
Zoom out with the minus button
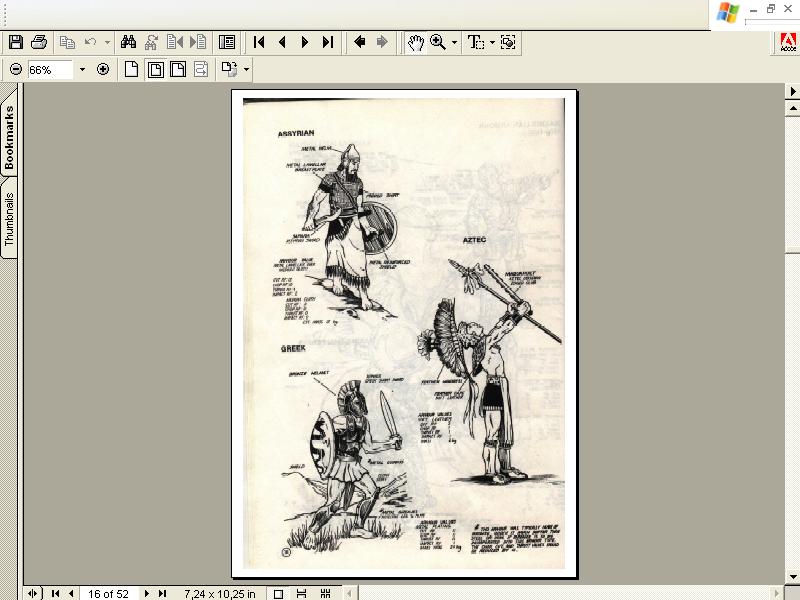click(x=16, y=69)
